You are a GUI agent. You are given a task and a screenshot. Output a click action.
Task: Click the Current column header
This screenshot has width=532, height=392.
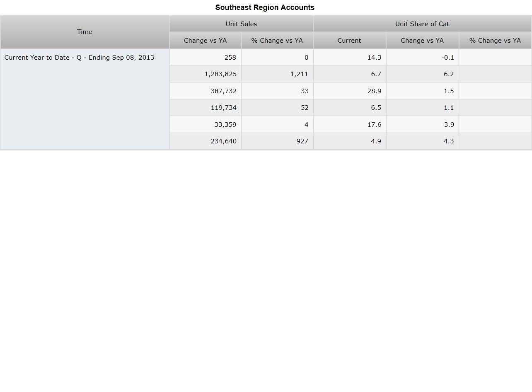tap(350, 40)
